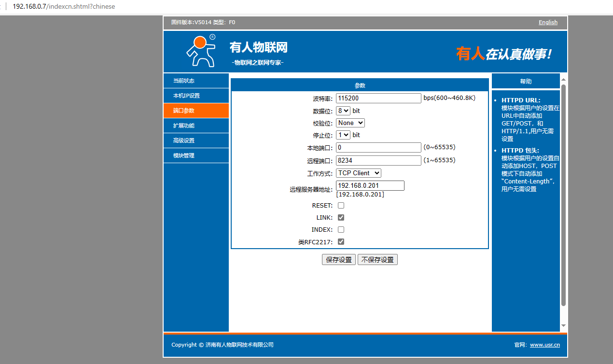Click the USR running man logo icon
The image size is (613, 364).
pyautogui.click(x=201, y=51)
